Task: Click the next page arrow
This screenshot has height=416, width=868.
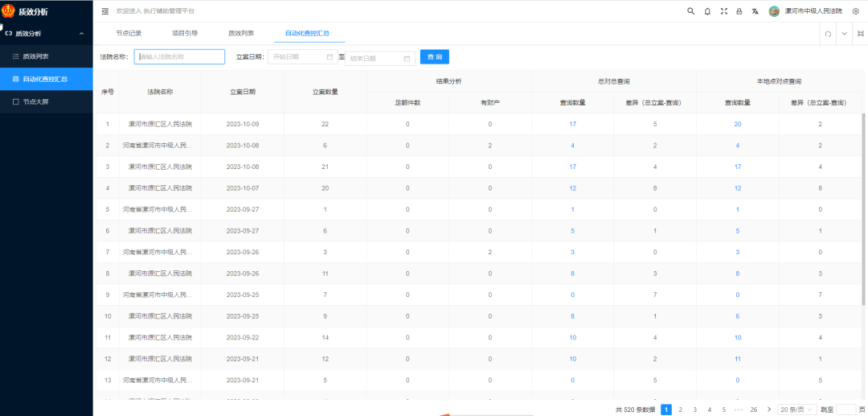Action: tap(768, 410)
